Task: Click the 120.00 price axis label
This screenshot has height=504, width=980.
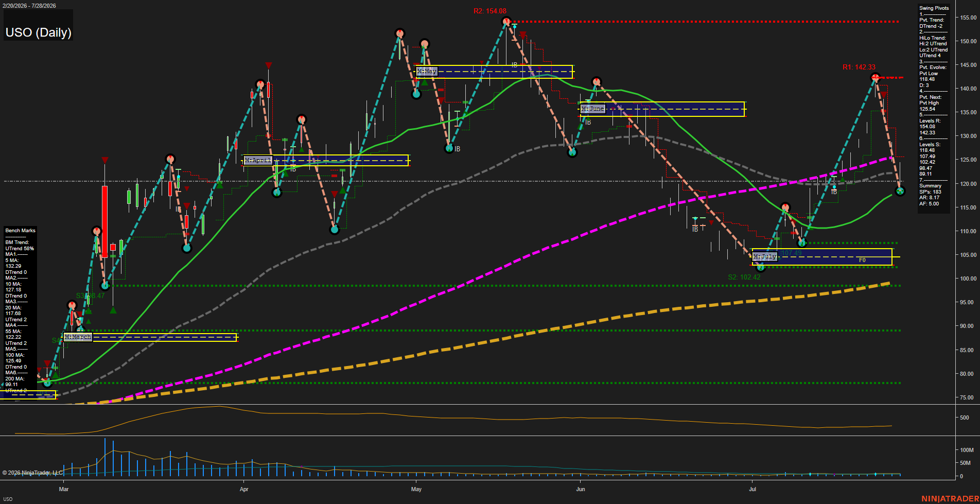Action: point(968,184)
